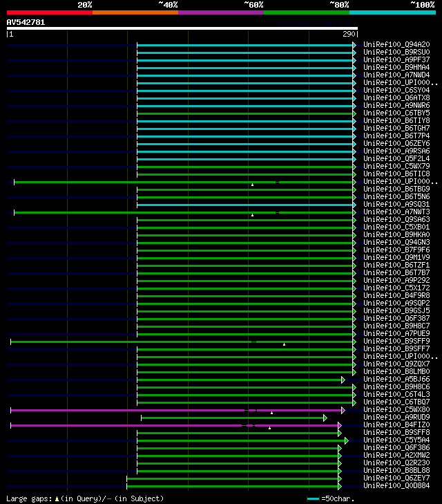
Task: Select the UniRef100_Q0D884 hit label
Action: (x=396, y=485)
